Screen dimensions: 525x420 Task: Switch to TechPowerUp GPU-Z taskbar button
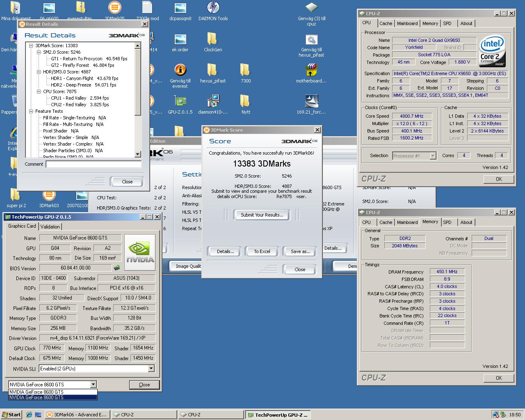click(278, 415)
